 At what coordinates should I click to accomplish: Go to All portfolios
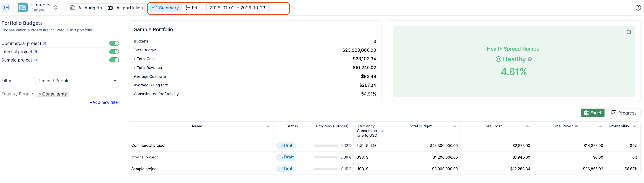click(125, 8)
